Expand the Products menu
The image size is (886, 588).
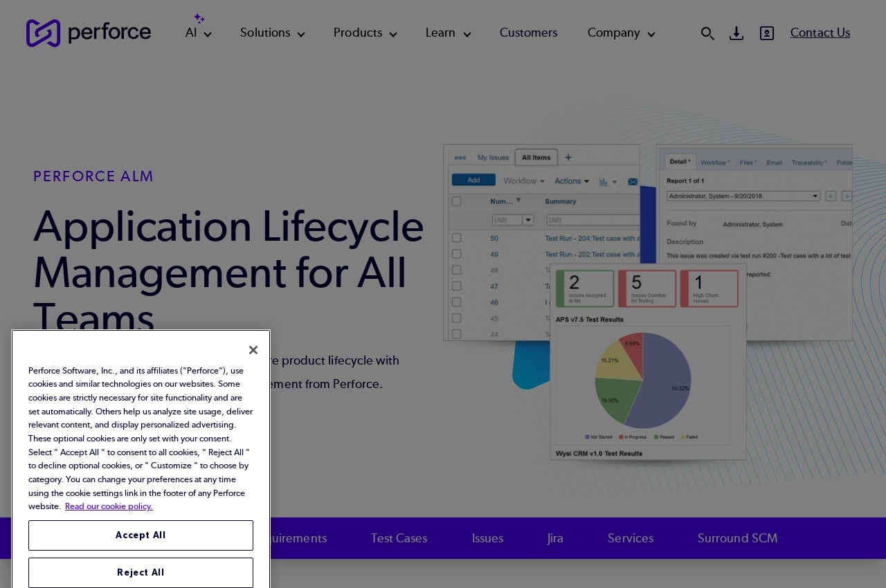(x=365, y=33)
